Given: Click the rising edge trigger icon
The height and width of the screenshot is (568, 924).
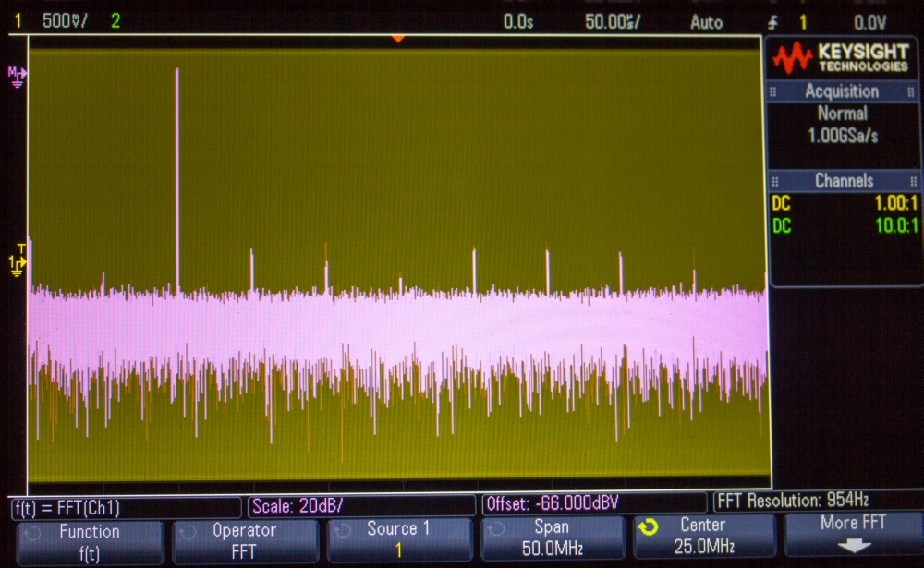Looking at the screenshot, I should pos(773,23).
